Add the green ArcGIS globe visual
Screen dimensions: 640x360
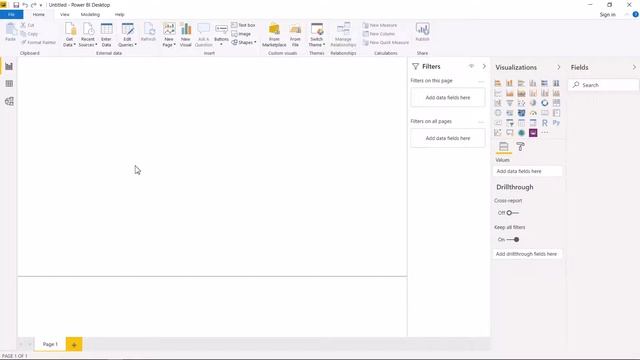tap(521, 133)
